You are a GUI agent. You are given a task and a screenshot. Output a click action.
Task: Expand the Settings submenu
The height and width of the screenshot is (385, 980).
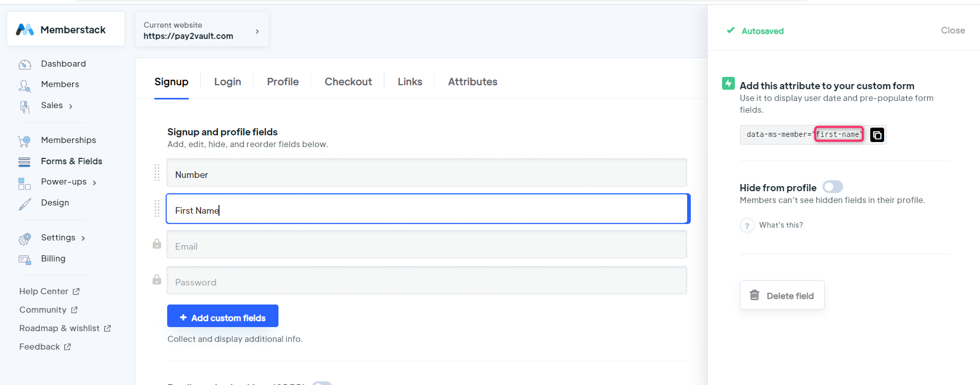tap(83, 238)
